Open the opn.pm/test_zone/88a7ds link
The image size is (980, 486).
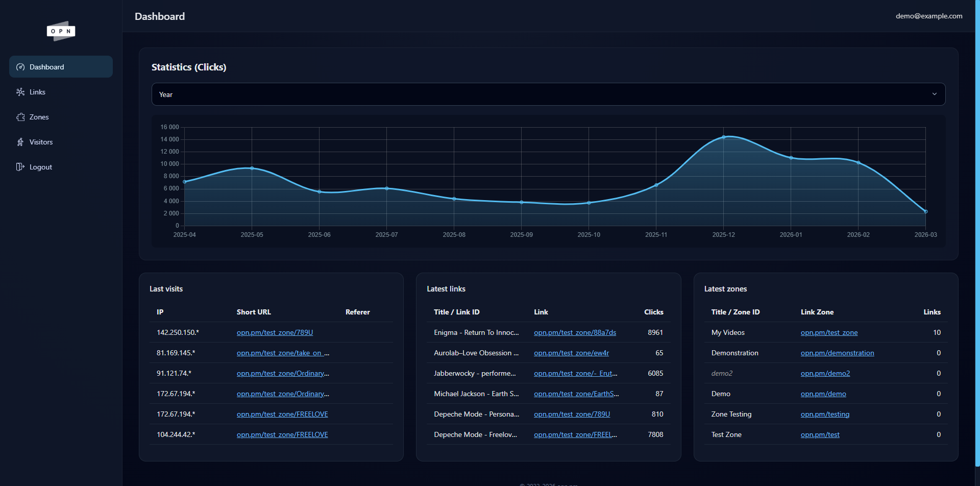(x=575, y=332)
